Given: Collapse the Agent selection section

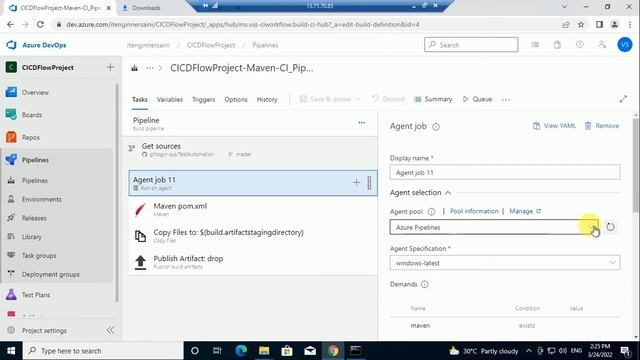Looking at the screenshot, I should tap(420, 192).
